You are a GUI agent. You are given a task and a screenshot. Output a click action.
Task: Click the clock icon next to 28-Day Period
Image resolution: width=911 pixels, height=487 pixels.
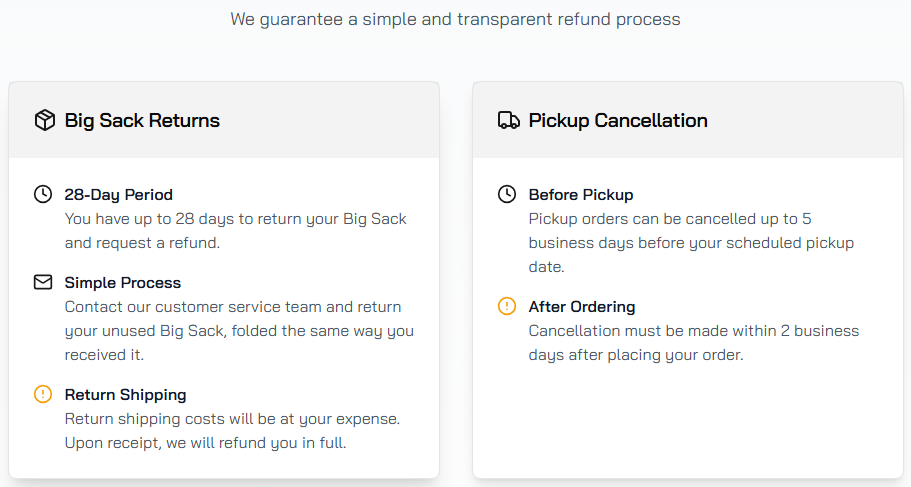click(x=43, y=194)
